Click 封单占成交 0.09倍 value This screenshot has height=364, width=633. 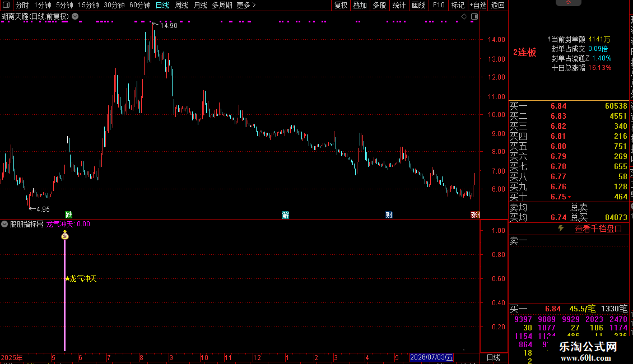click(598, 49)
